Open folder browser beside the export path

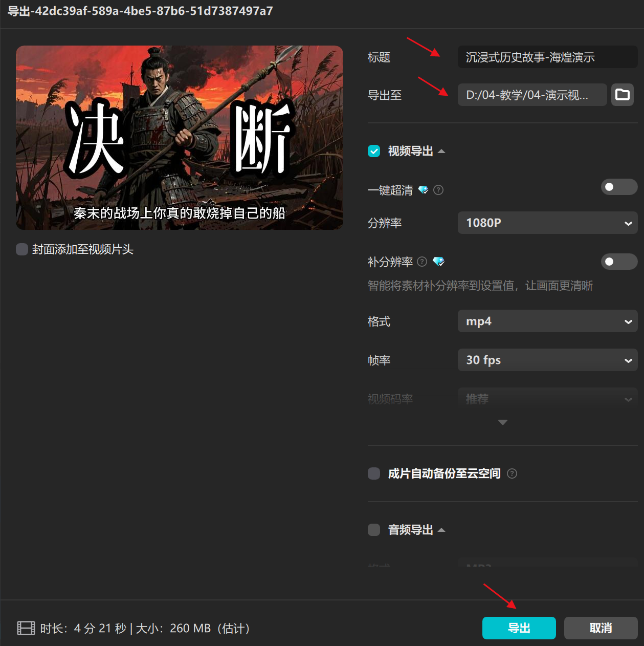[622, 95]
